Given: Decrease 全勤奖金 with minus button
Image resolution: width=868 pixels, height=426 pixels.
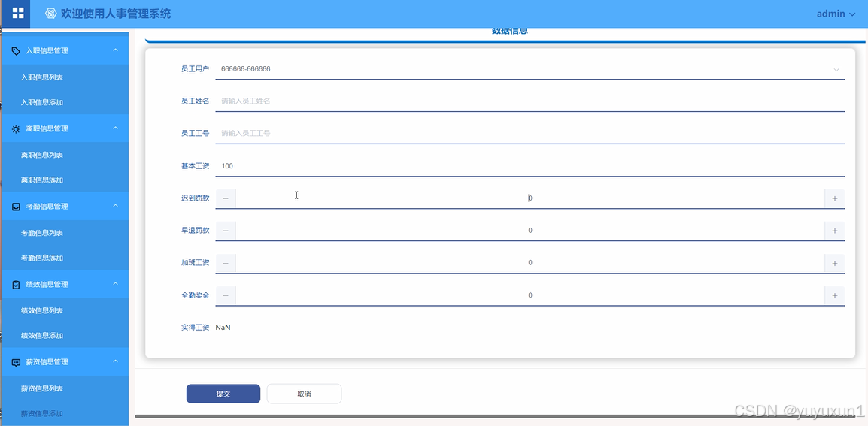Looking at the screenshot, I should [226, 295].
